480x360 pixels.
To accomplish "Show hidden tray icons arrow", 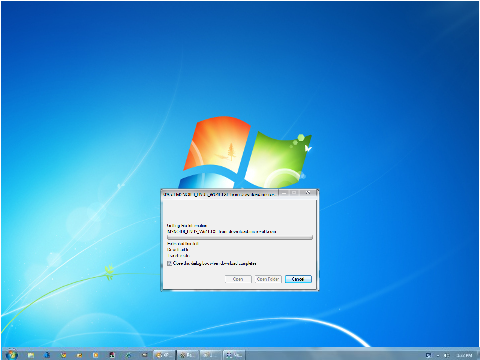I will (438, 355).
